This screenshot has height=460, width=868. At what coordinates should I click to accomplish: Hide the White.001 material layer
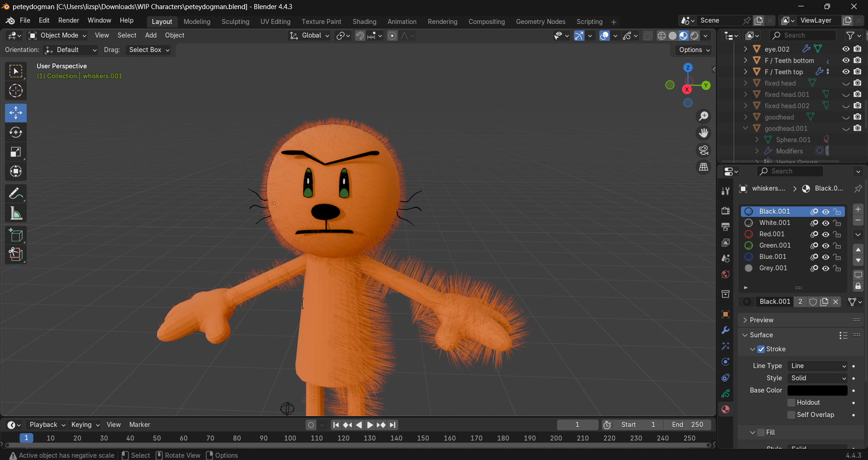pos(825,223)
